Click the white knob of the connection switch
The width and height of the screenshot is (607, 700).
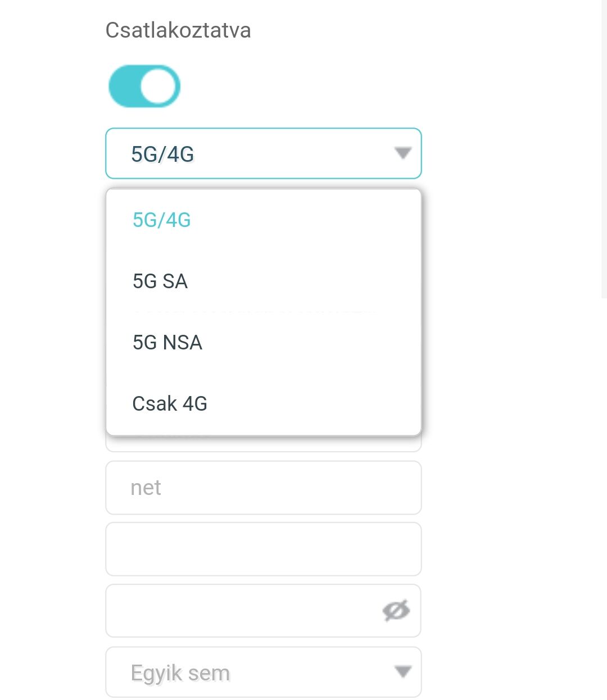coord(159,86)
